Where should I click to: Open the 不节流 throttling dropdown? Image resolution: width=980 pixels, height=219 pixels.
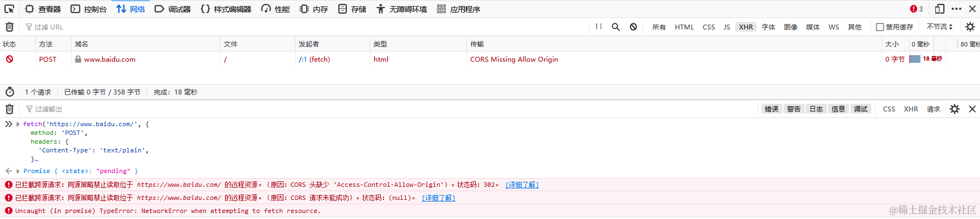point(940,27)
